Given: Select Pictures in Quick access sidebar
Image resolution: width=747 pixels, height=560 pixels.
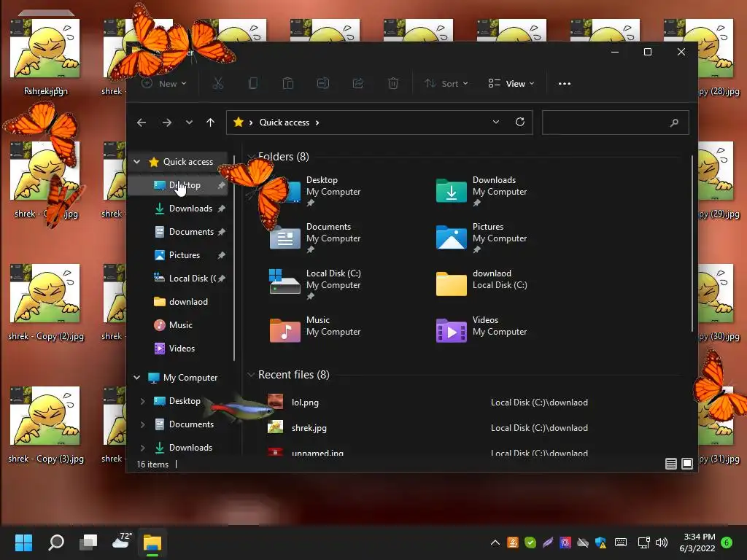Looking at the screenshot, I should pos(178,255).
